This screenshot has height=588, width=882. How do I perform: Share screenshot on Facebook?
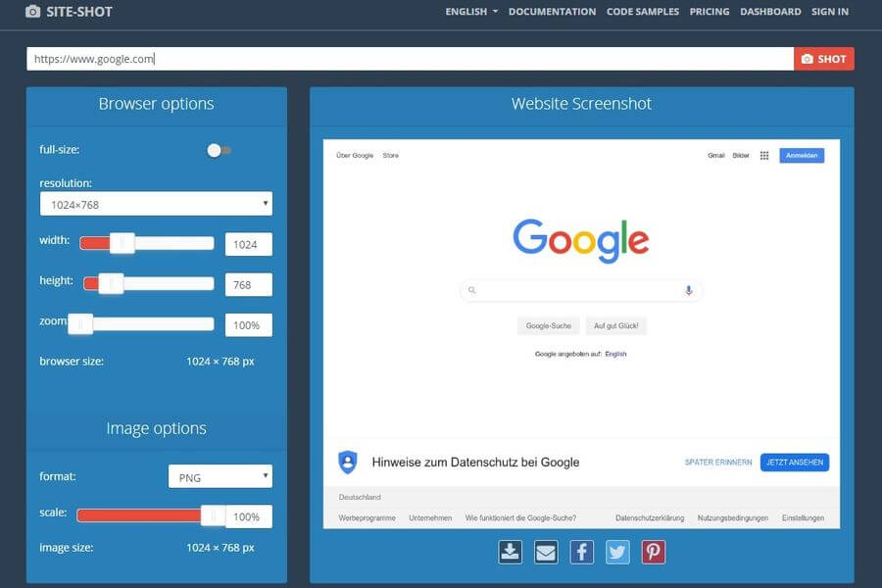[581, 552]
